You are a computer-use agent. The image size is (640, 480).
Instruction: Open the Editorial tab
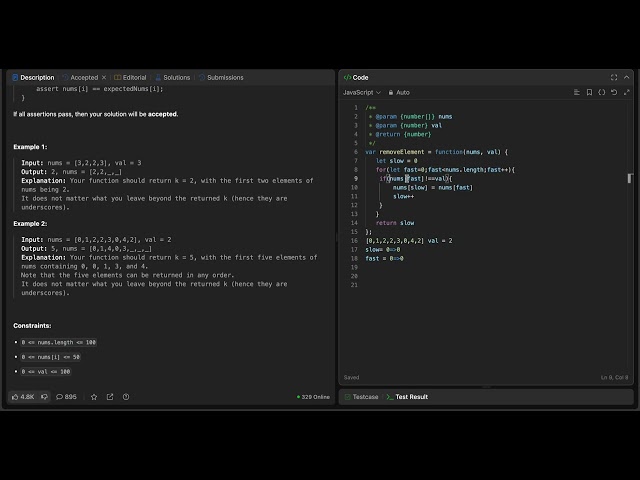130,78
